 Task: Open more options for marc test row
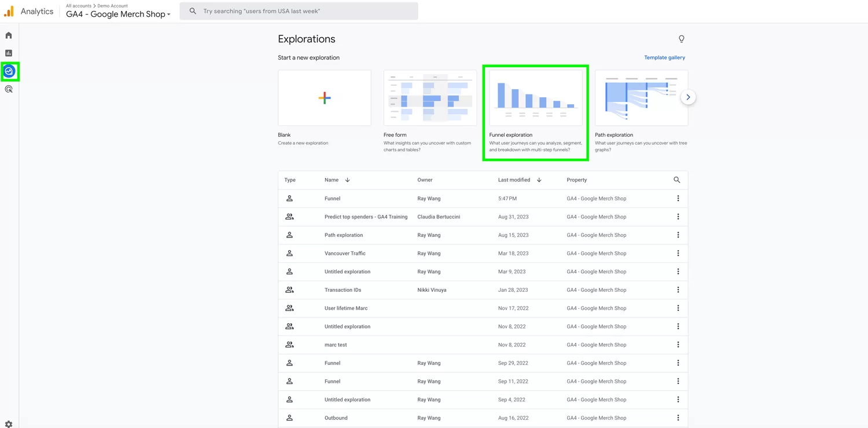coord(678,345)
